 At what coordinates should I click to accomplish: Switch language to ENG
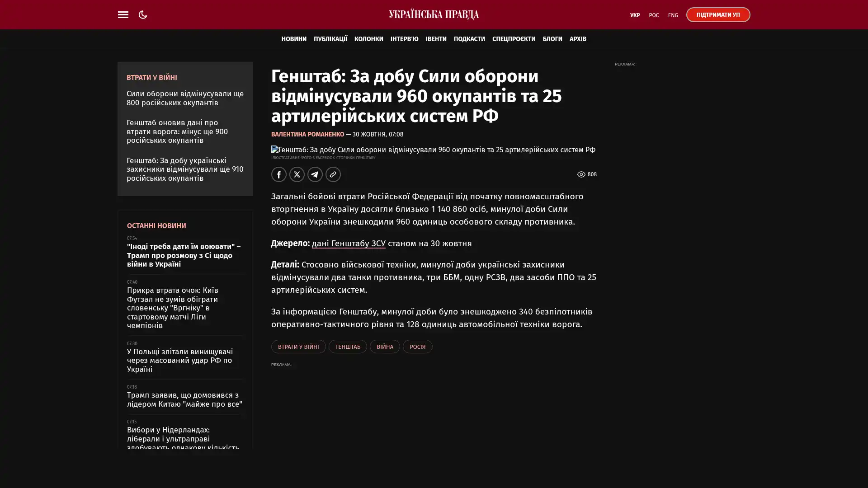click(673, 15)
